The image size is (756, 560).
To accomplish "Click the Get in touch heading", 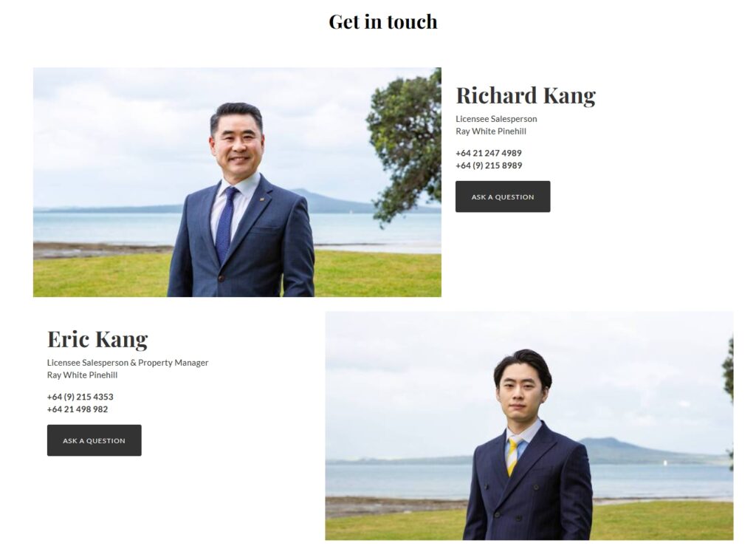I will point(383,21).
